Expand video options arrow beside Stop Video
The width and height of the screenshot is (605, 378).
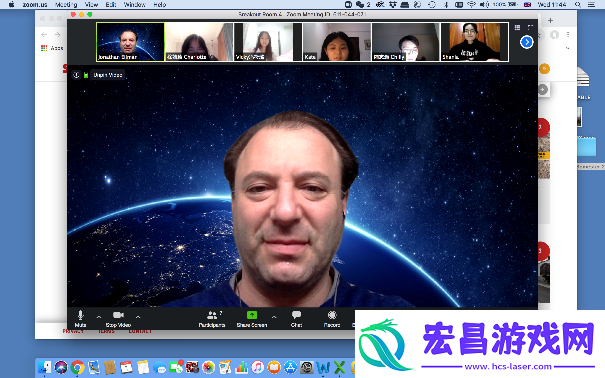pos(138,317)
